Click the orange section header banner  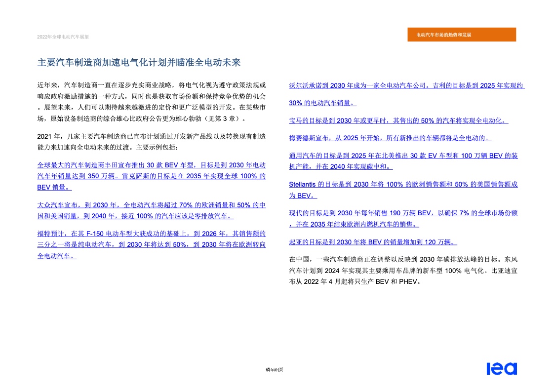point(462,35)
